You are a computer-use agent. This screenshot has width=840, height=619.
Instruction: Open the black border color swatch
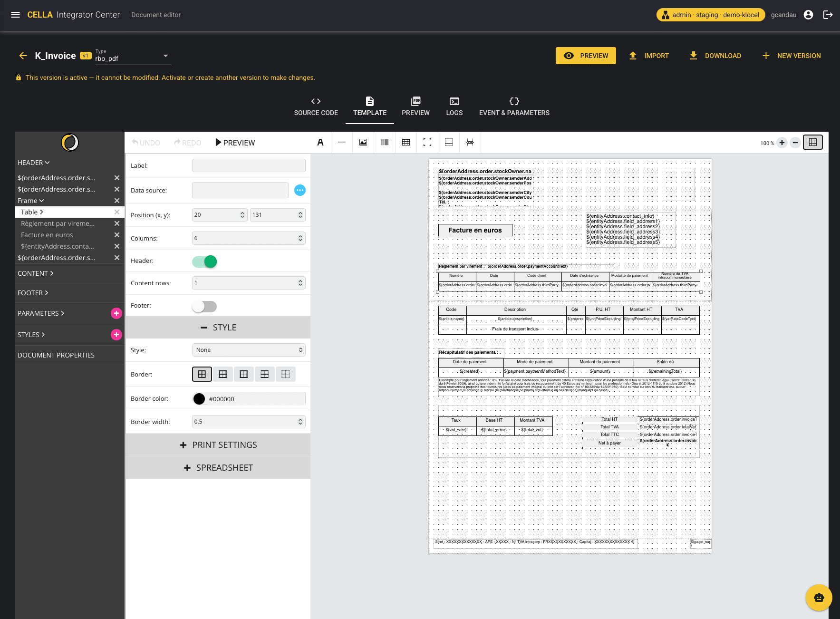click(x=199, y=399)
